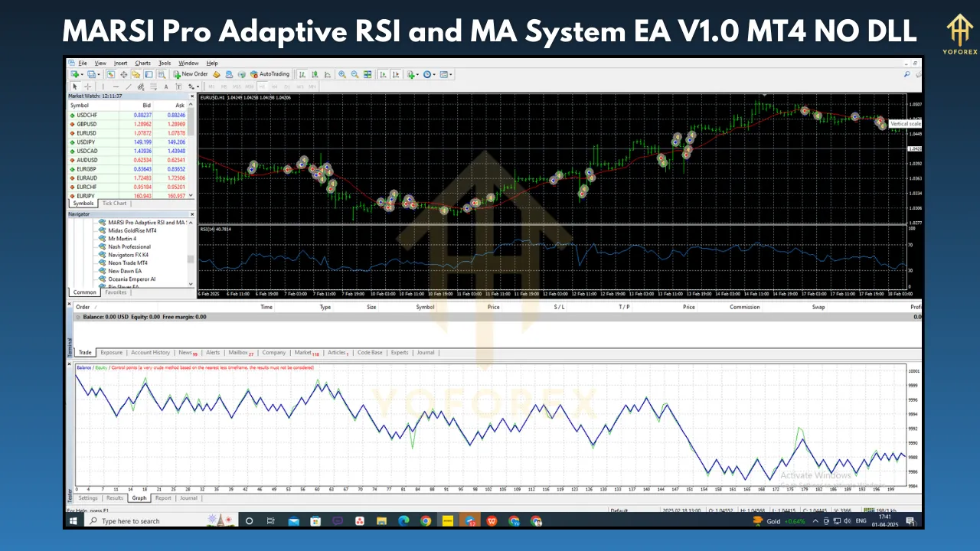Open the periodicity clock dropdown
The image size is (980, 551).
(x=430, y=74)
